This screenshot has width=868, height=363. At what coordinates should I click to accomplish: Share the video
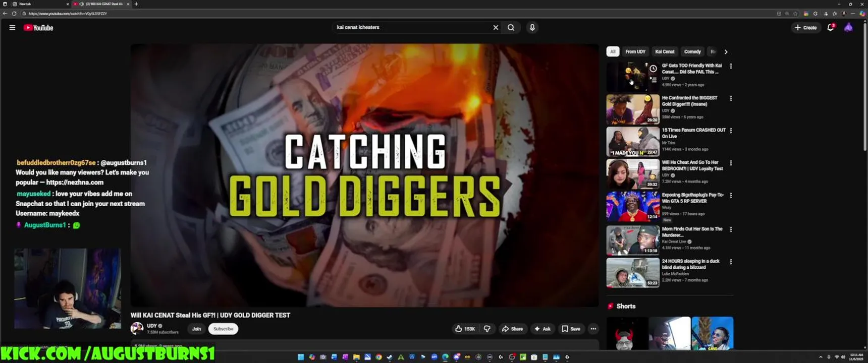512,329
